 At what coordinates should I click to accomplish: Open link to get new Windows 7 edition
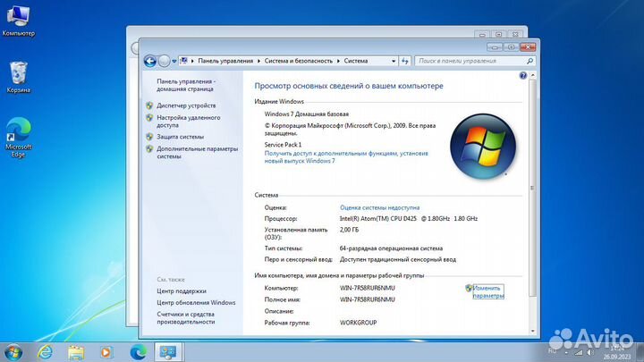tap(346, 156)
